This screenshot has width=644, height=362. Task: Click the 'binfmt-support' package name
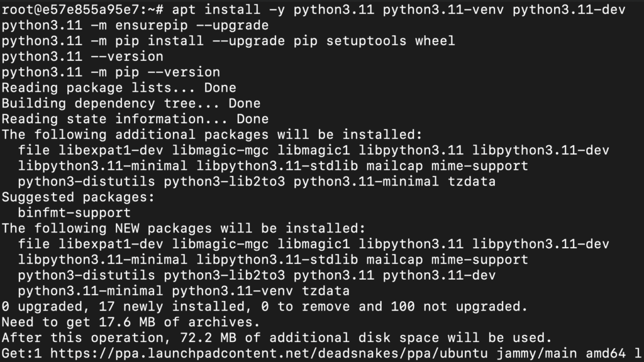[74, 212]
